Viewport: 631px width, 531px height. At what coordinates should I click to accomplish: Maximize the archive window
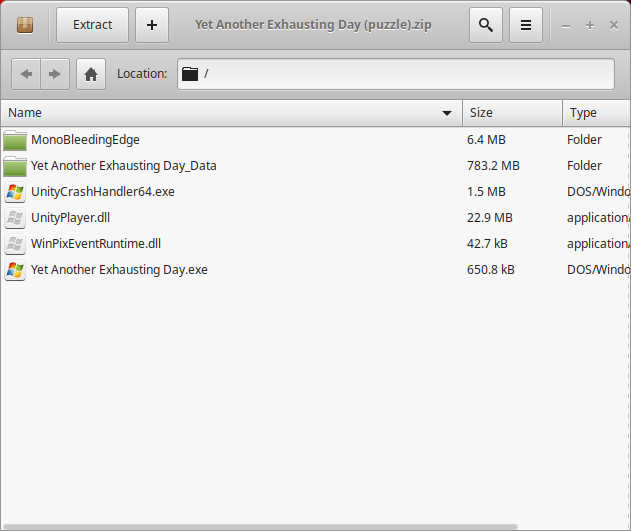point(590,25)
